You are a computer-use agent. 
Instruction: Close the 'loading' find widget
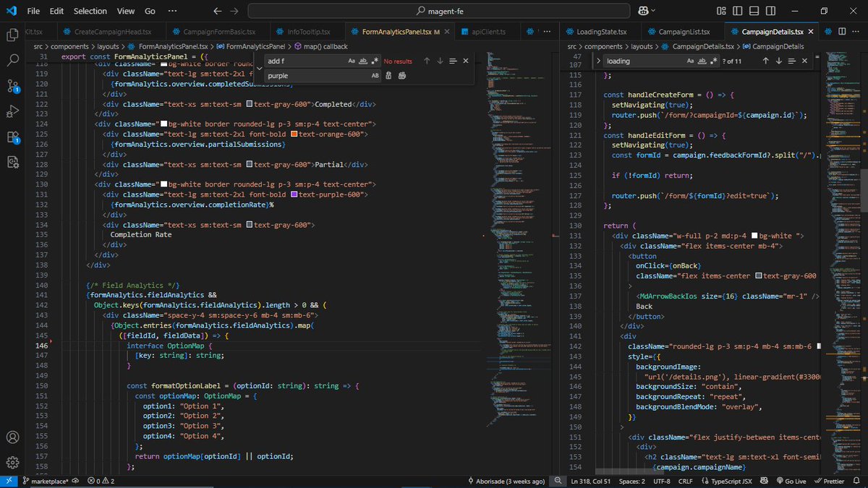[804, 61]
